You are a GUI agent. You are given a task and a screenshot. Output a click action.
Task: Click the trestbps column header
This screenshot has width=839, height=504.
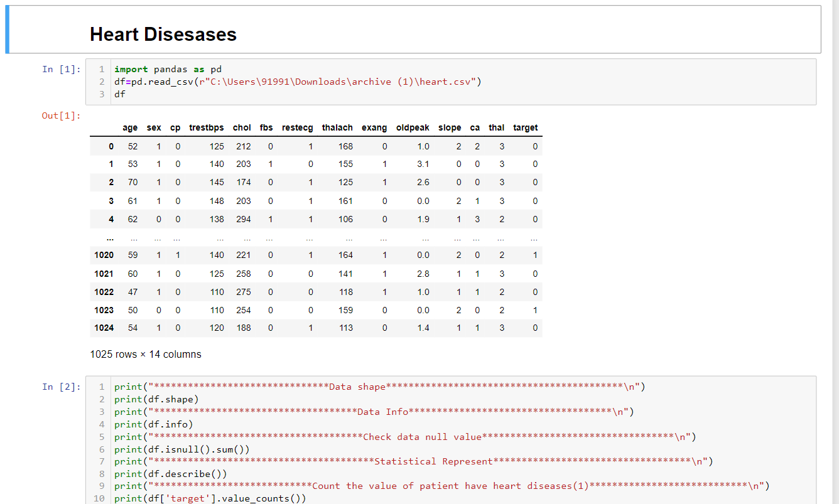(206, 127)
